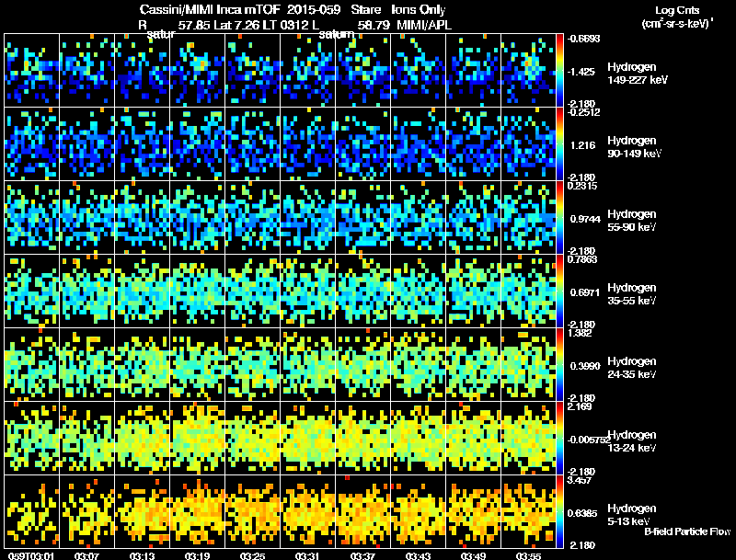Click the colorbar beside Hydrogen 90-149 keV
Image resolution: width=736 pixels, height=560 pixels.
(559, 144)
